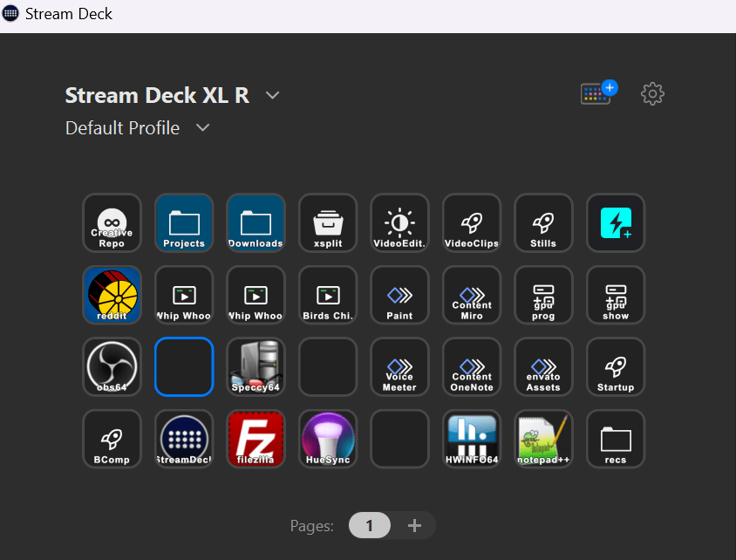Select the Speccy64 key

pyautogui.click(x=256, y=367)
